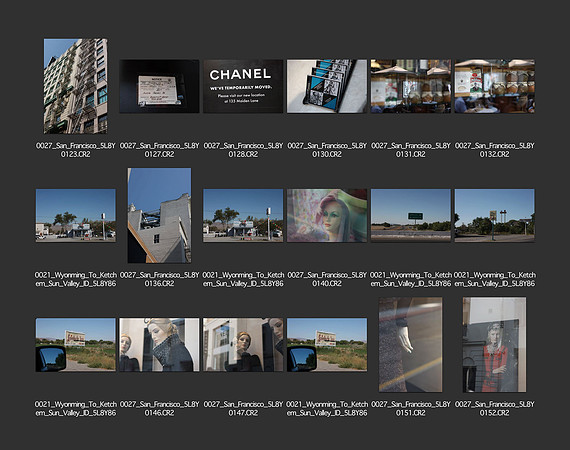Open the green highway sign landscape thumbnail
The width and height of the screenshot is (570, 450).
[411, 216]
